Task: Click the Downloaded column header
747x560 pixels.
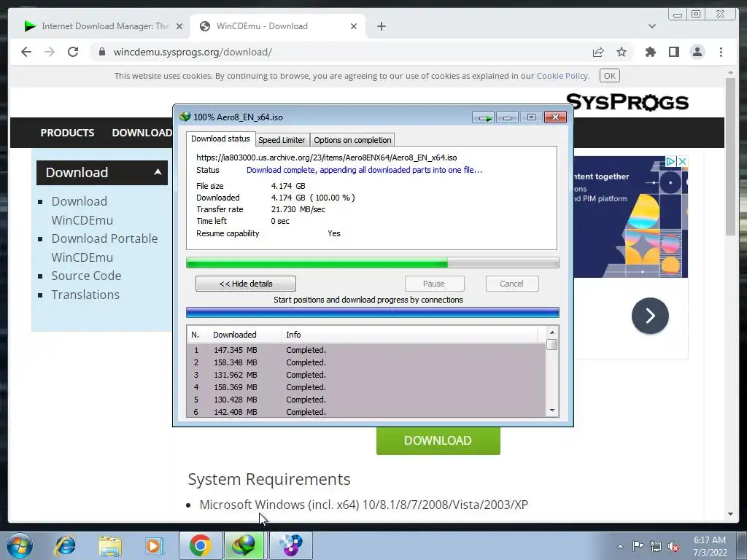Action: 245,335
